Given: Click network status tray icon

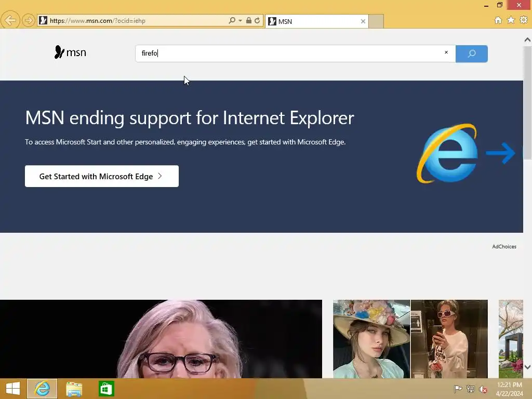Looking at the screenshot, I should pyautogui.click(x=471, y=389).
